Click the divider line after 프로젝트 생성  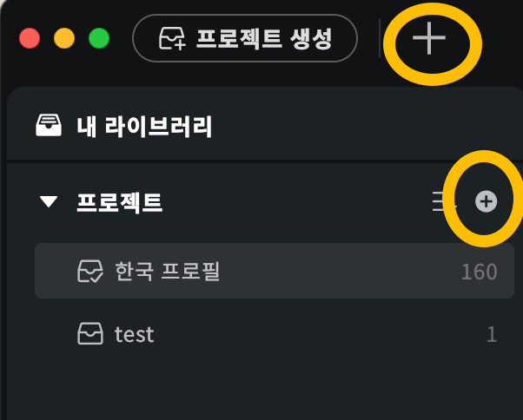click(x=380, y=38)
